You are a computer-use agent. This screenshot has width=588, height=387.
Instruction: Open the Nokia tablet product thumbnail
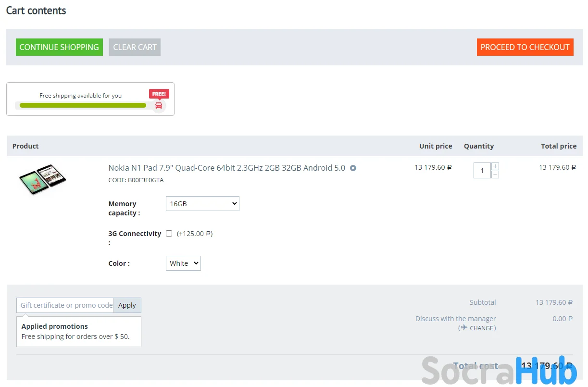point(42,179)
